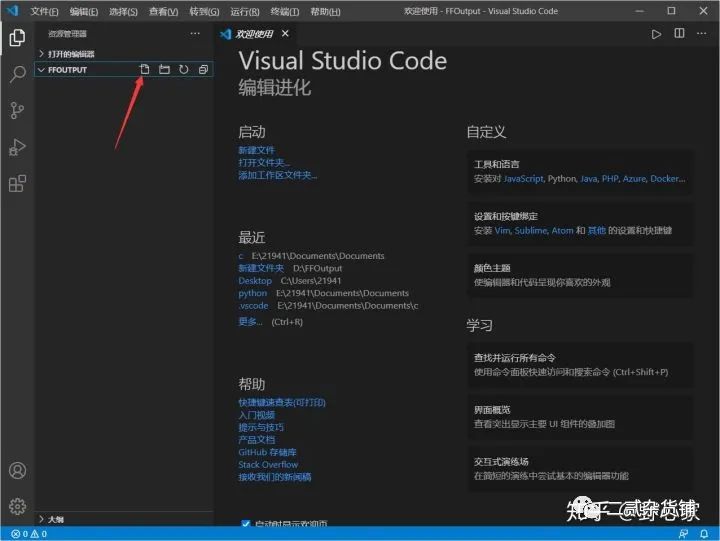
Task: Open the Extensions view
Action: pos(17,184)
